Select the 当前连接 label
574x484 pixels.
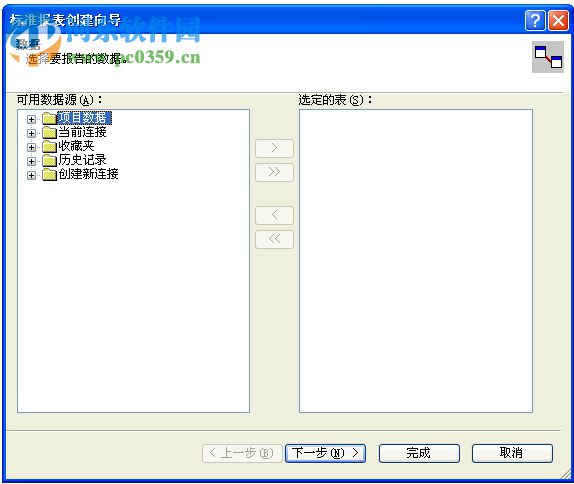coord(82,132)
